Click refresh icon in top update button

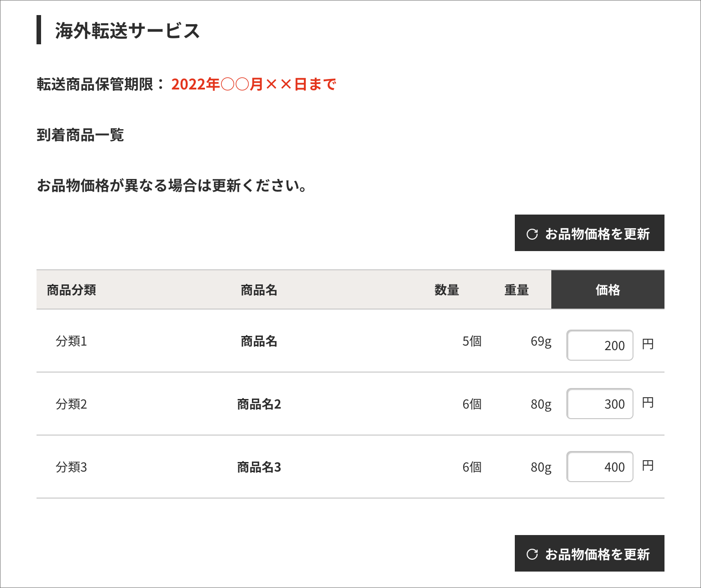click(532, 234)
